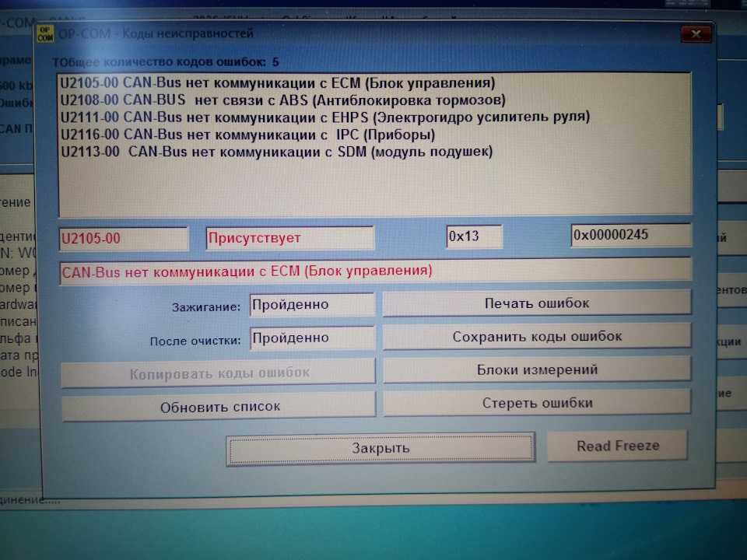Refresh the list with 'Обновить список'
The width and height of the screenshot is (747, 560).
(x=219, y=407)
